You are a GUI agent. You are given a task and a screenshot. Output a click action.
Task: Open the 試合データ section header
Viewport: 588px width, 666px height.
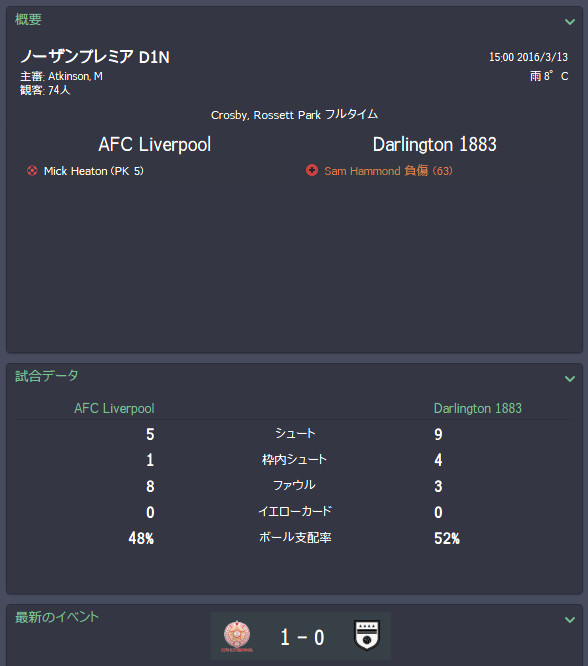point(47,376)
